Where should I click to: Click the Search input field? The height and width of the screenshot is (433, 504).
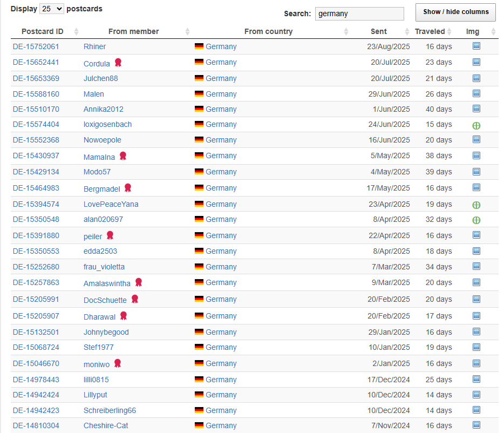[359, 13]
